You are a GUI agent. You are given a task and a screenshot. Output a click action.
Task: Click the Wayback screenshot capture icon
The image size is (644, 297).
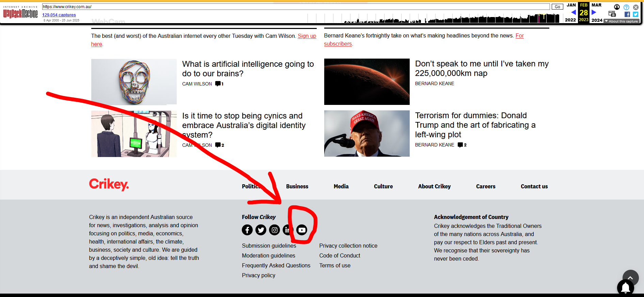pos(612,14)
